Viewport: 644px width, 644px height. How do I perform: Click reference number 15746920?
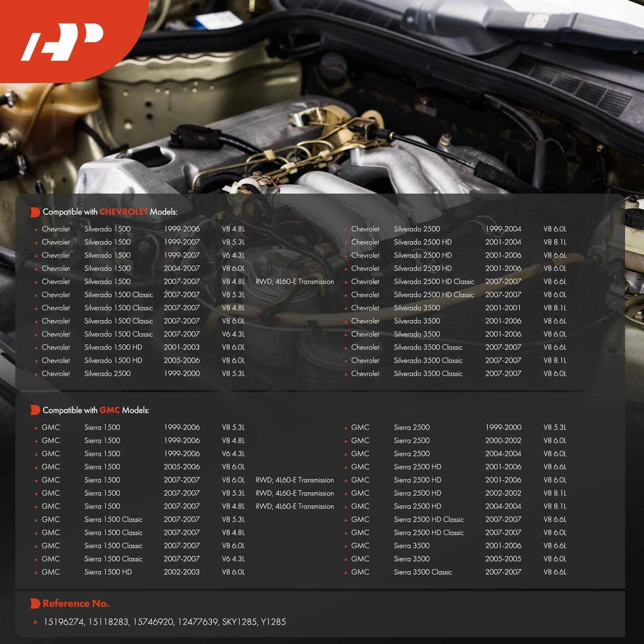(x=153, y=622)
